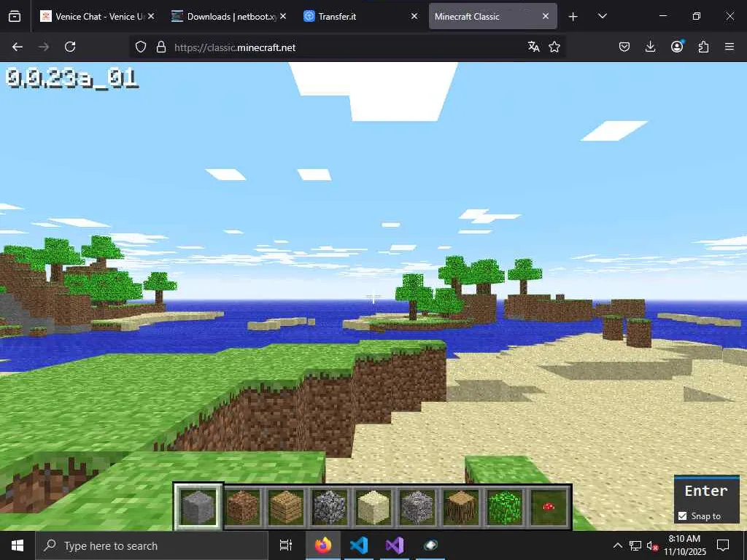Open the Firefox application menu
Image resolution: width=747 pixels, height=560 pixels.
pyautogui.click(x=729, y=47)
